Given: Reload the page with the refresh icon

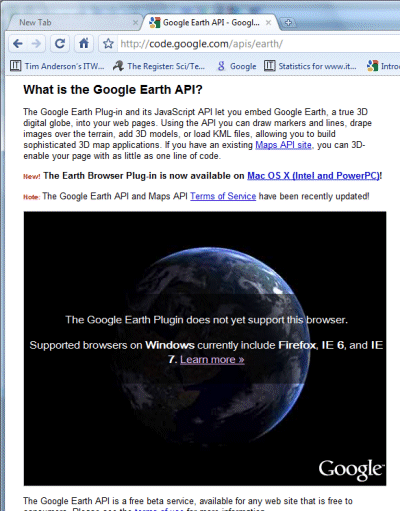Looking at the screenshot, I should (60, 44).
